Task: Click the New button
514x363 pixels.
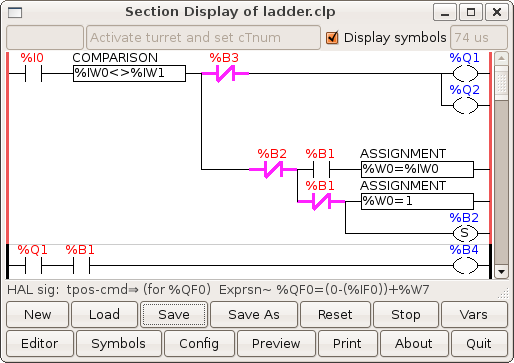Action: coord(38,314)
